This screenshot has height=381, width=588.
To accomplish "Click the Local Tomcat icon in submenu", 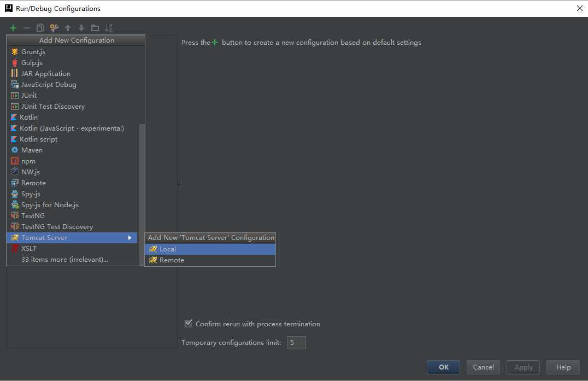I will pos(153,249).
